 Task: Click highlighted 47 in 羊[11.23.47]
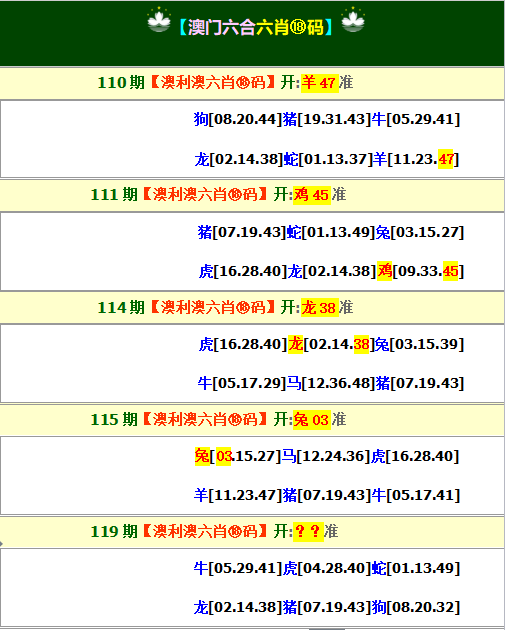click(446, 159)
